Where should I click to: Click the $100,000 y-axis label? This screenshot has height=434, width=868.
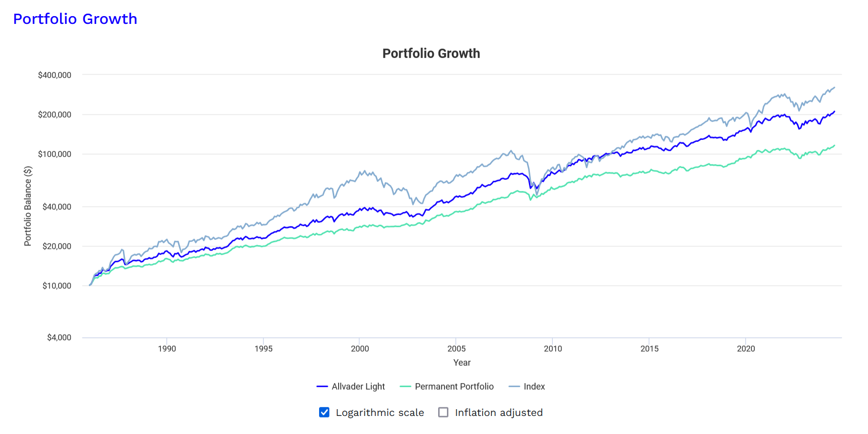pos(55,154)
